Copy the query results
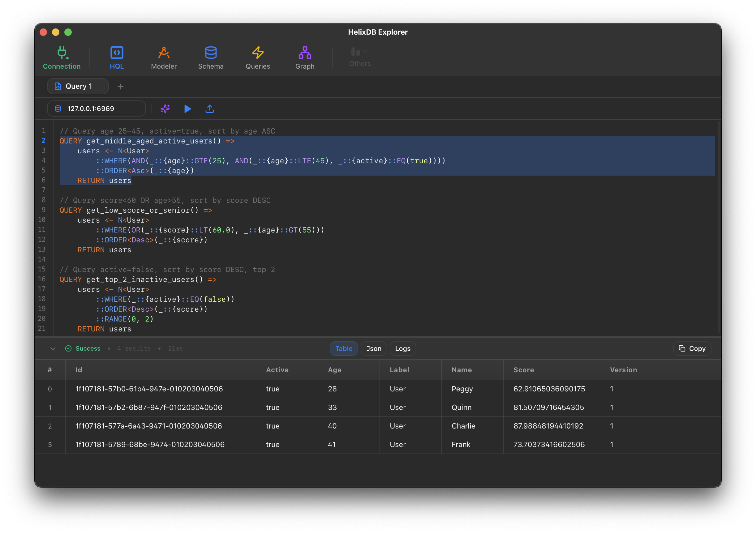 pos(691,348)
